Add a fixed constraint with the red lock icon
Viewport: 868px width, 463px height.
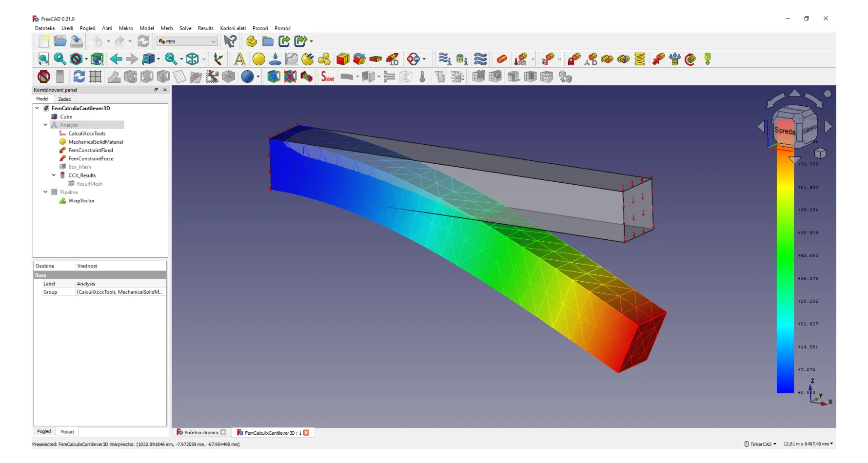pos(574,59)
